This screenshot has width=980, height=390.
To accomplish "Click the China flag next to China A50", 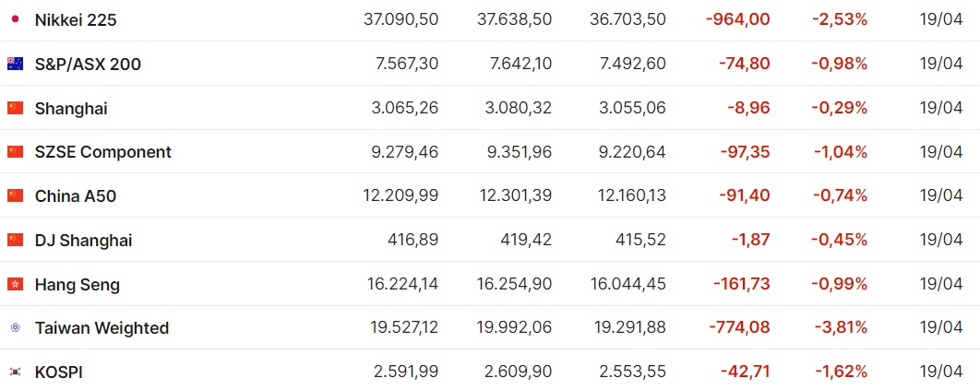I will (15, 196).
